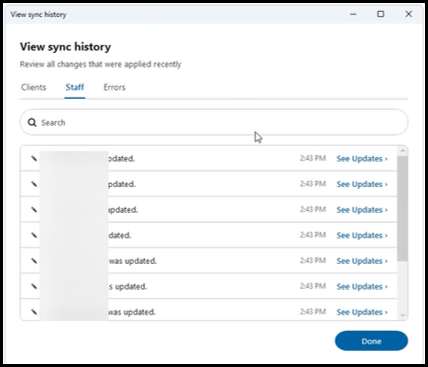Switch to the Clients tab
The image size is (428, 367).
coord(34,87)
